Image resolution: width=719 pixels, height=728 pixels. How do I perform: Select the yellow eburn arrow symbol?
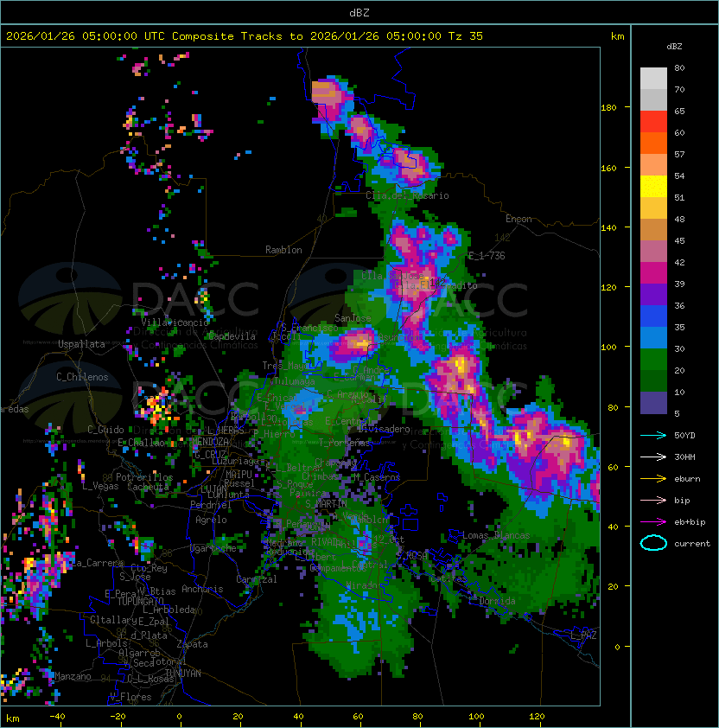[x=653, y=479]
